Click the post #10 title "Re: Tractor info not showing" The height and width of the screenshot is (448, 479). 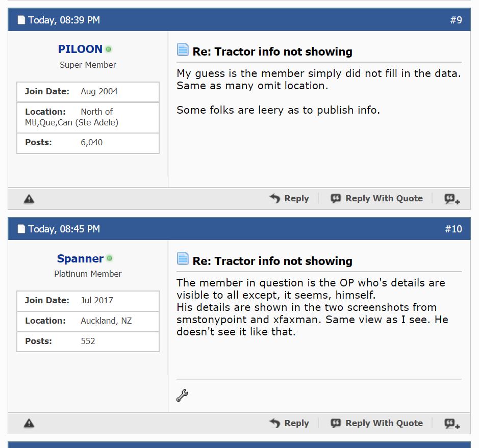[x=272, y=261]
